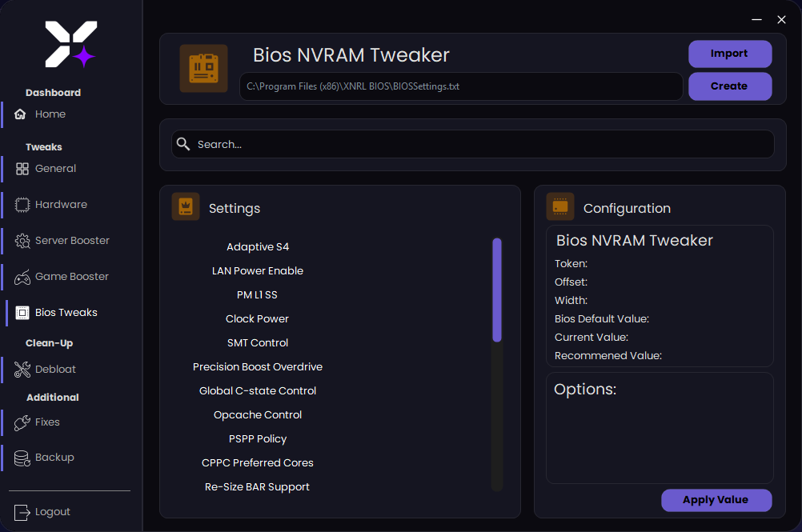Click the search magnifier icon
The height and width of the screenshot is (532, 802).
coord(183,144)
